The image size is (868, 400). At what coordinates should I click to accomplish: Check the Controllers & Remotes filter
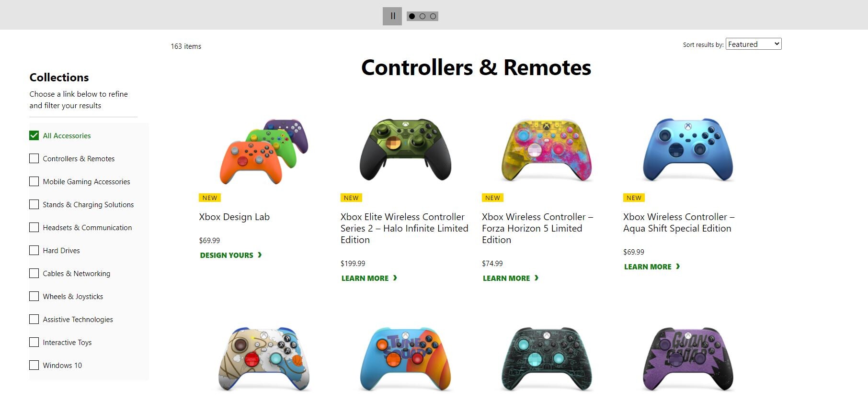click(x=34, y=158)
